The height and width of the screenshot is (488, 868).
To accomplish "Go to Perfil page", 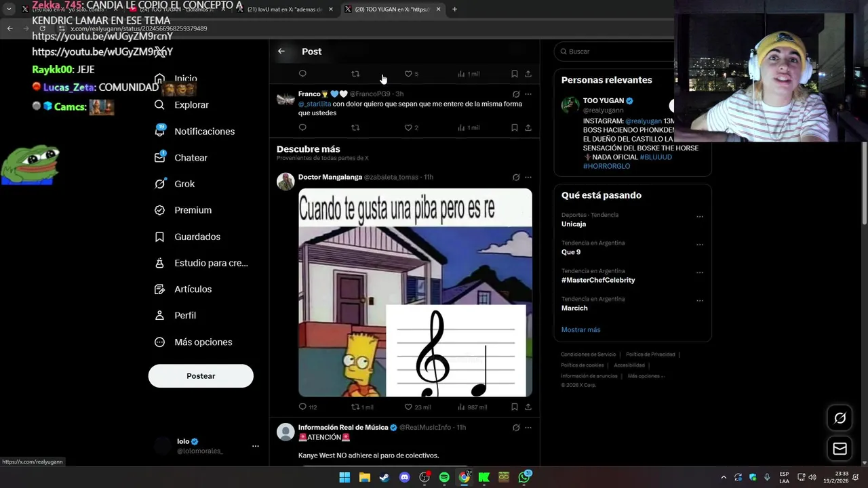I will (x=175, y=315).
